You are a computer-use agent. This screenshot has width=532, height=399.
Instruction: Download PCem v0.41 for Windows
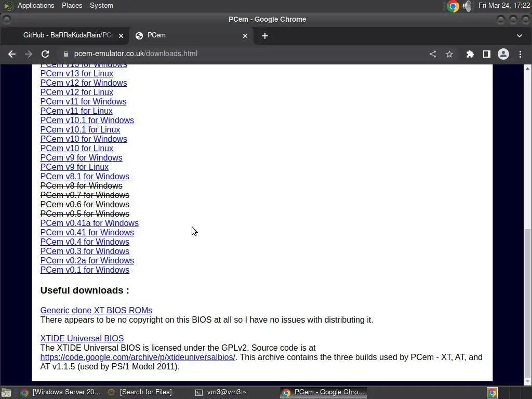(x=87, y=232)
